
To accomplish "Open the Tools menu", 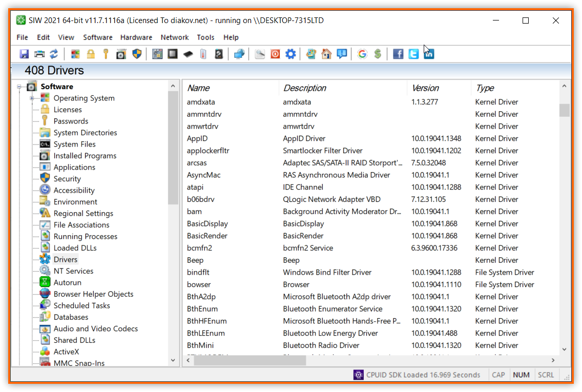I will click(x=205, y=37).
